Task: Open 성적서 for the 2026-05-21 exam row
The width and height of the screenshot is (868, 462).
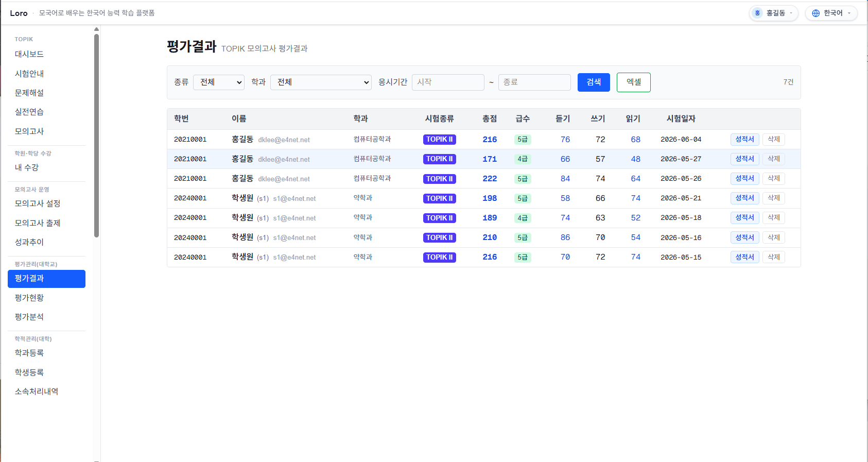Action: [744, 198]
